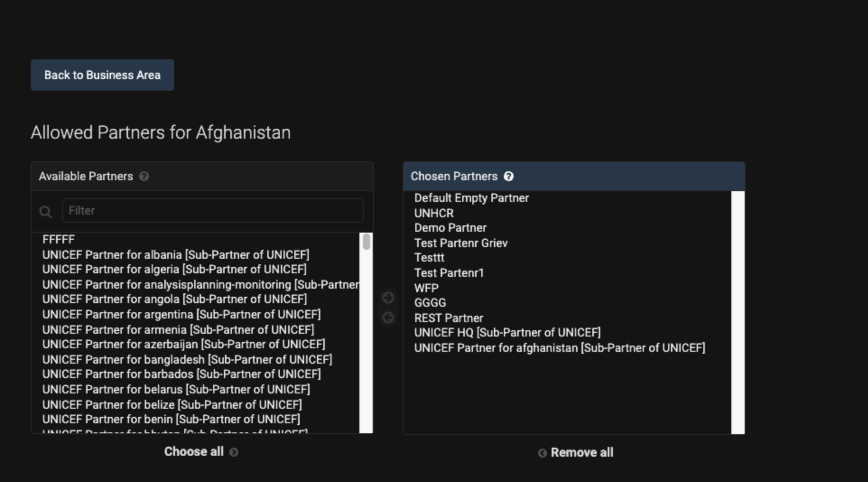This screenshot has height=482, width=868.
Task: Click the Available Partners list scrollbar thumb
Action: [367, 242]
